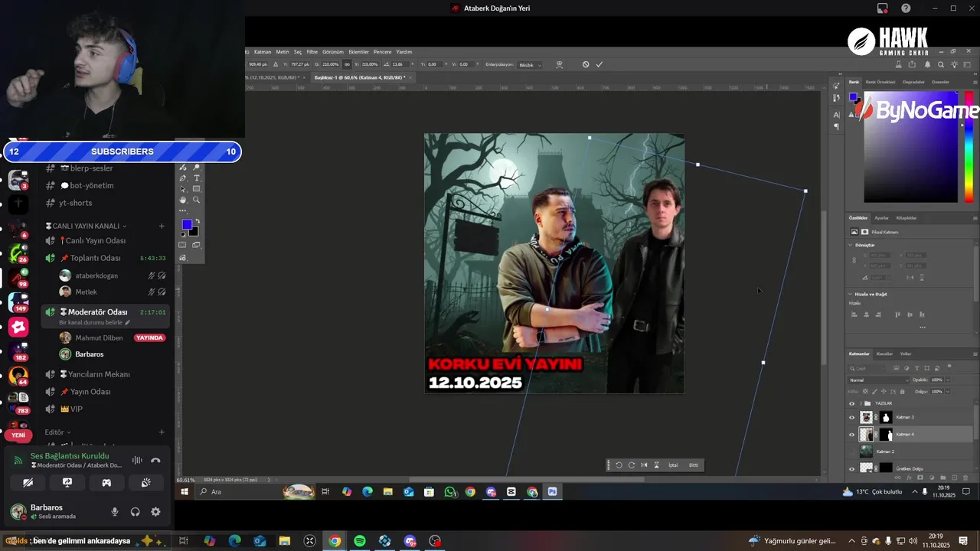Cancel the transform with the circle-slash icon

(x=586, y=64)
